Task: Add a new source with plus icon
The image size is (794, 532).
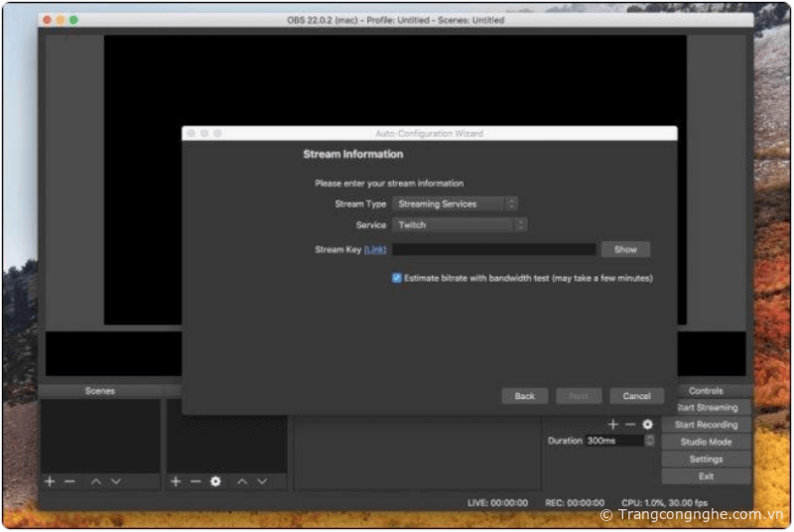Action: click(176, 481)
